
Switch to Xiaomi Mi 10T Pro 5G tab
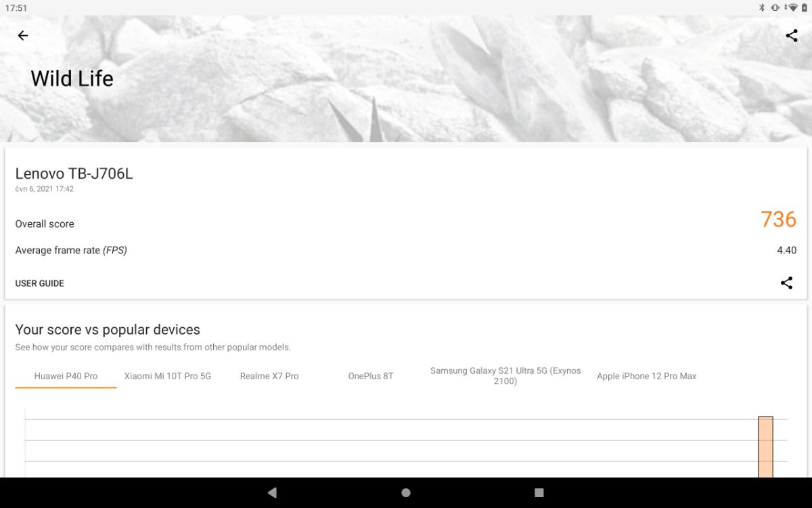(168, 376)
